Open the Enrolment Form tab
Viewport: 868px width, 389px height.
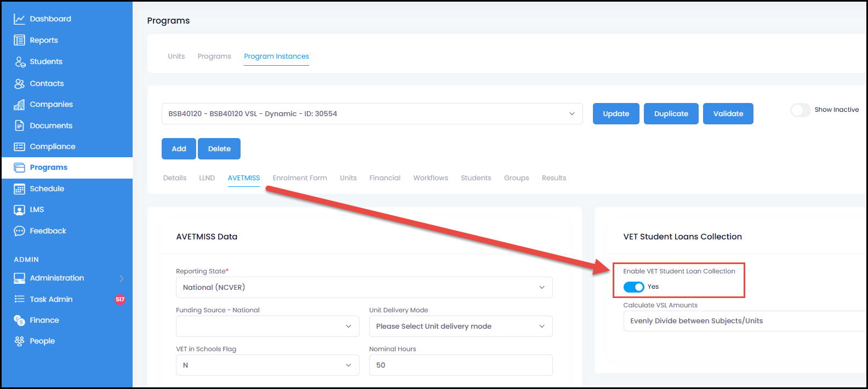click(x=300, y=178)
